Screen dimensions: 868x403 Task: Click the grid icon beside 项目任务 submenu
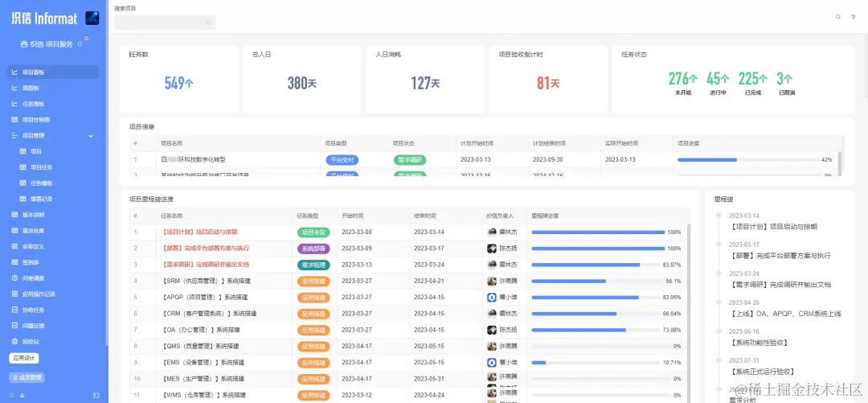click(23, 167)
